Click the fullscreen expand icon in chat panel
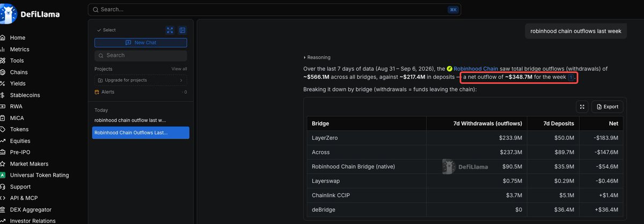Image resolution: width=644 pixels, height=224 pixels. tap(170, 30)
